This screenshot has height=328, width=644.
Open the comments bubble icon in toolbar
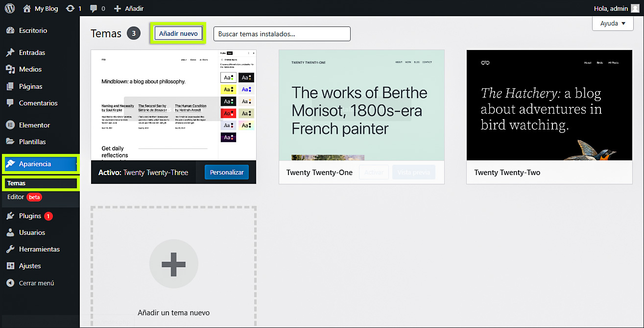(x=93, y=8)
